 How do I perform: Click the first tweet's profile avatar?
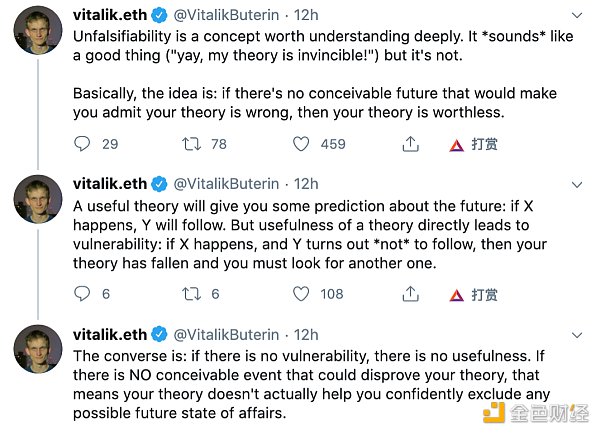pos(38,30)
